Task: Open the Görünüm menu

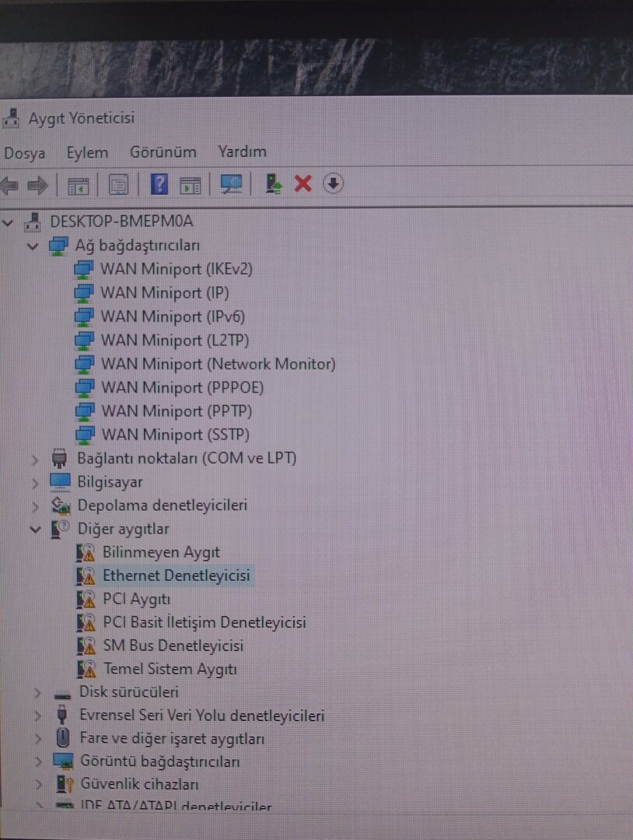Action: click(x=163, y=152)
